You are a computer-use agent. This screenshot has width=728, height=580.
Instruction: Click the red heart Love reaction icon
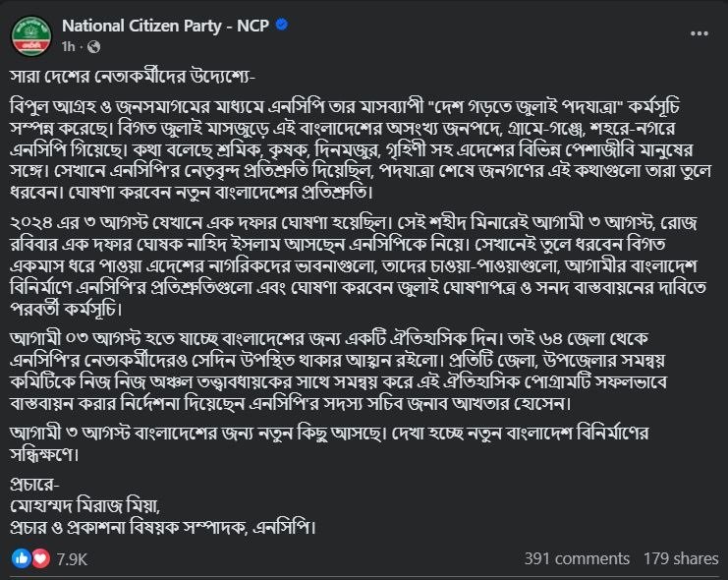click(41, 558)
